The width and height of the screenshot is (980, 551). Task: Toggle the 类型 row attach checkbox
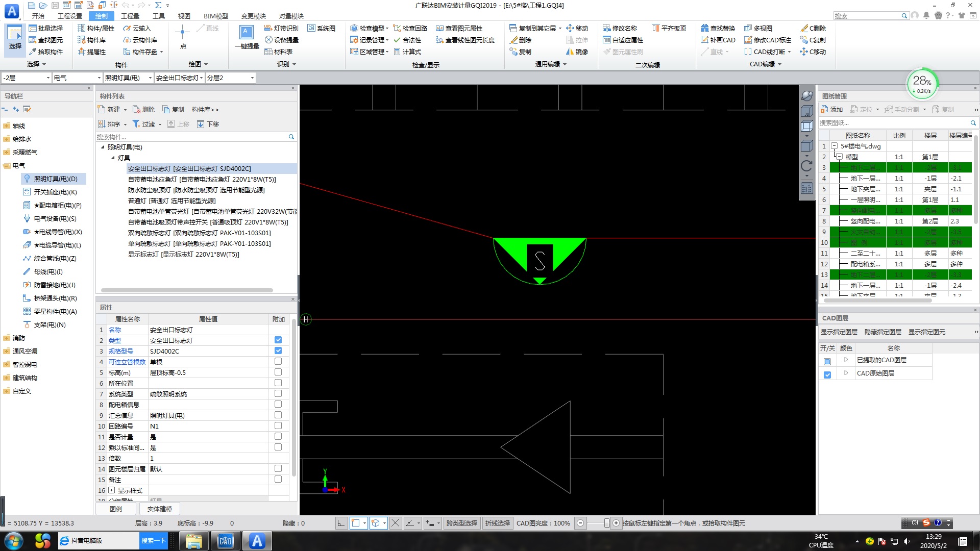(278, 340)
